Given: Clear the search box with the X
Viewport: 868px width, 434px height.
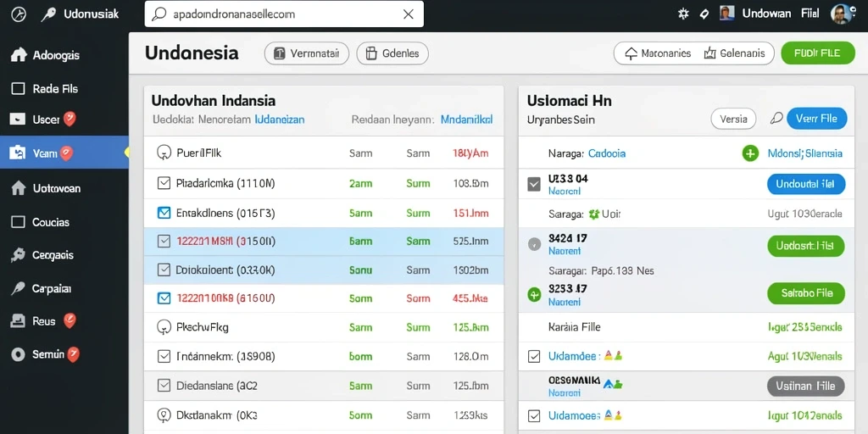Looking at the screenshot, I should [x=408, y=14].
